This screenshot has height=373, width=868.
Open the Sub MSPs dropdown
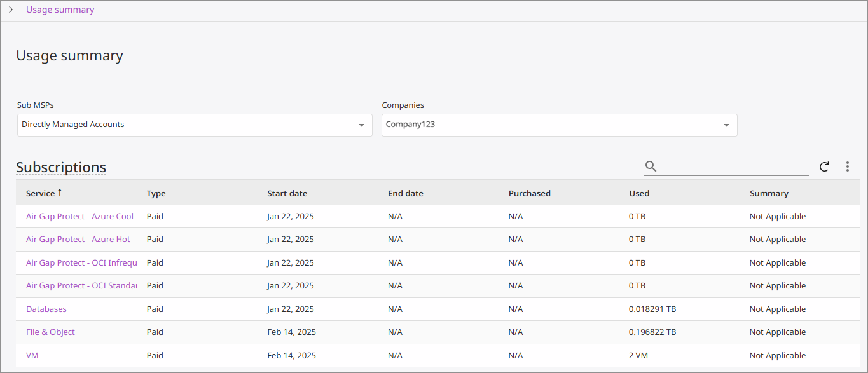pos(195,125)
